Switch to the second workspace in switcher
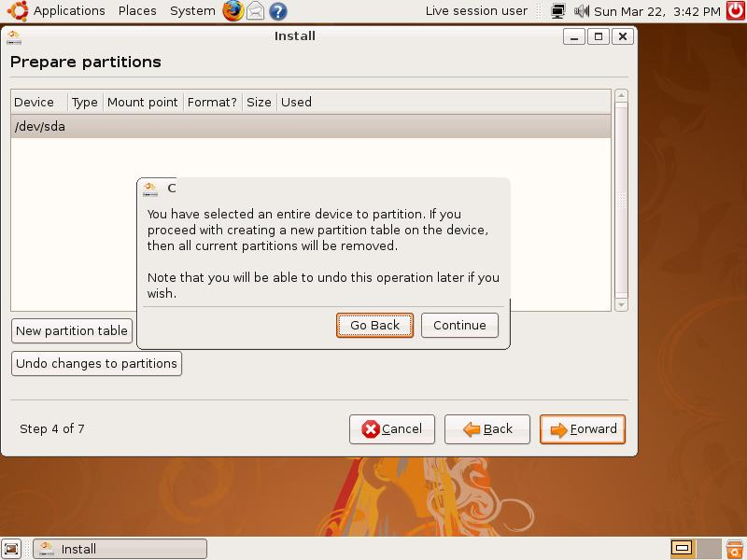747x560 pixels. (x=709, y=549)
